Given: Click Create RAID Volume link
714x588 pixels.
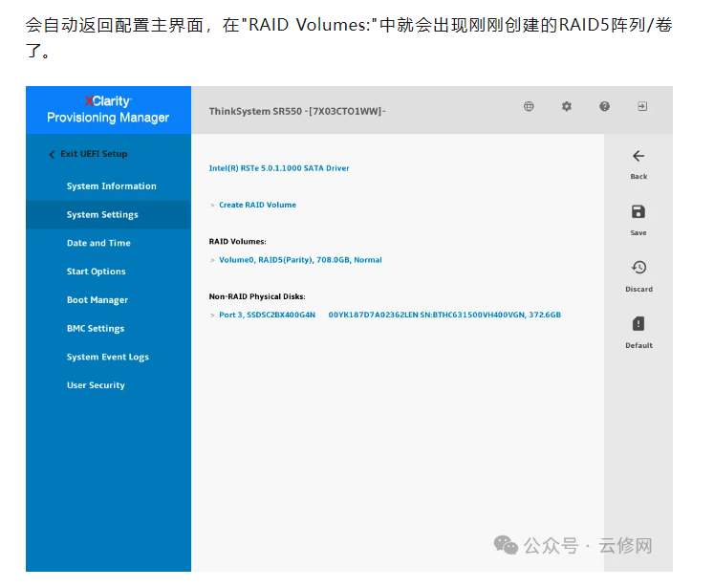Looking at the screenshot, I should click(x=257, y=205).
